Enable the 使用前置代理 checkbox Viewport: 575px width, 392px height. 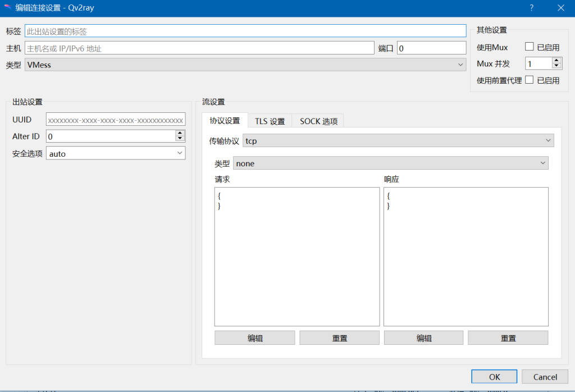(529, 80)
